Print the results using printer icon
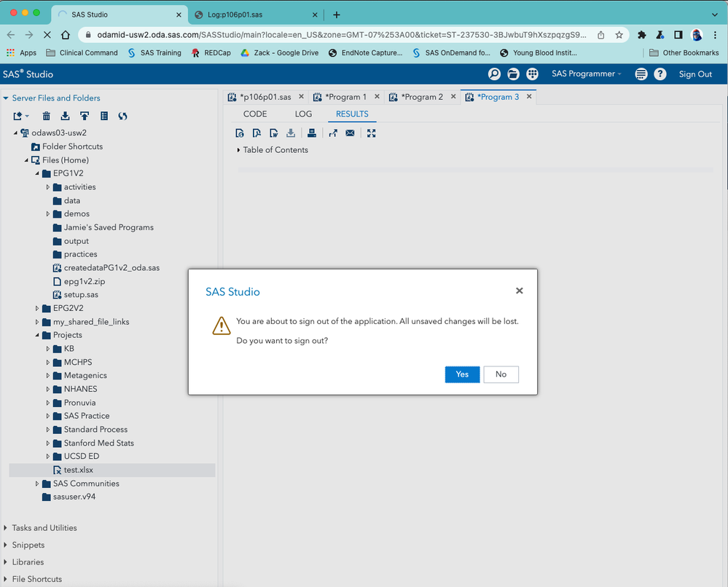 [x=312, y=133]
